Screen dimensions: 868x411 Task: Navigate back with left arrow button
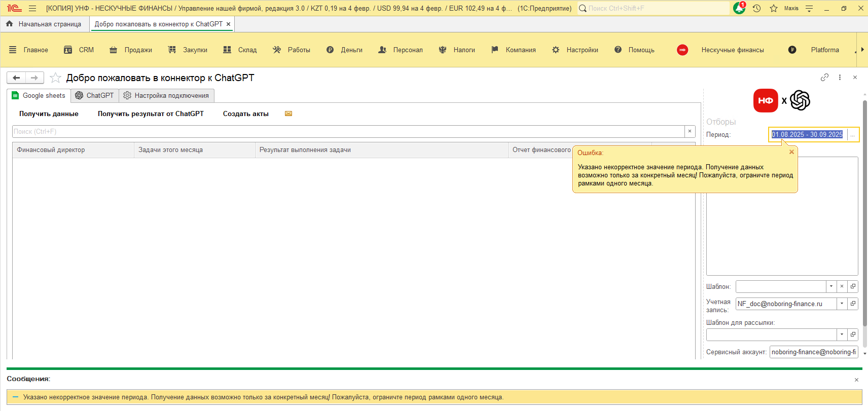pos(16,78)
